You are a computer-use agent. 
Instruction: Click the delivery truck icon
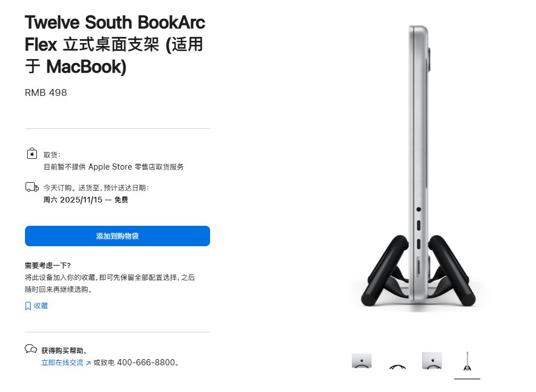click(32, 187)
